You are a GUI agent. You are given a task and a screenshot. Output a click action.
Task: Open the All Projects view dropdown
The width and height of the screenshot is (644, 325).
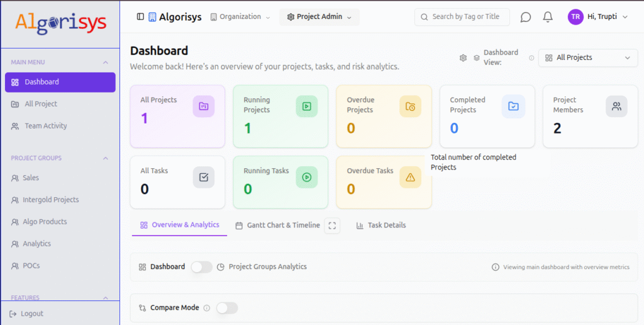pyautogui.click(x=588, y=58)
